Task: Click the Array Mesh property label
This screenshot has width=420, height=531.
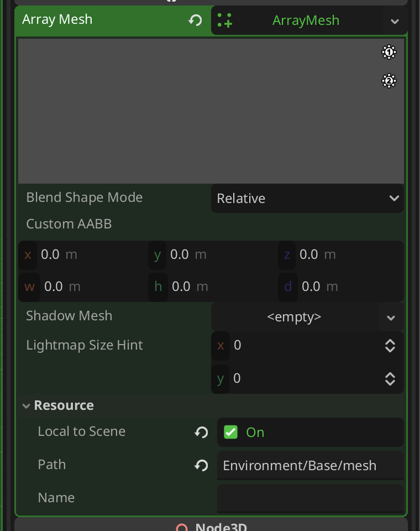Action: [57, 19]
